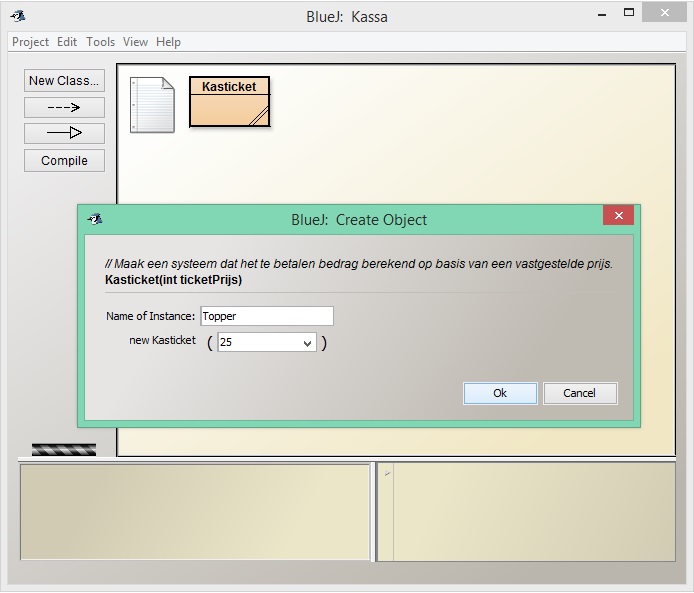Viewport: 694px width, 593px height.
Task: Click the striped machine activity indicator
Action: [64, 450]
